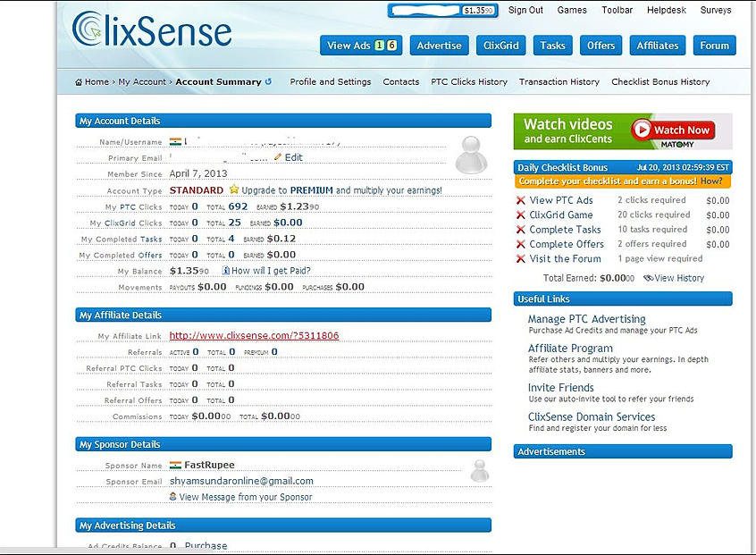Image resolution: width=756 pixels, height=555 pixels.
Task: Go to the Forum
Action: point(715,46)
